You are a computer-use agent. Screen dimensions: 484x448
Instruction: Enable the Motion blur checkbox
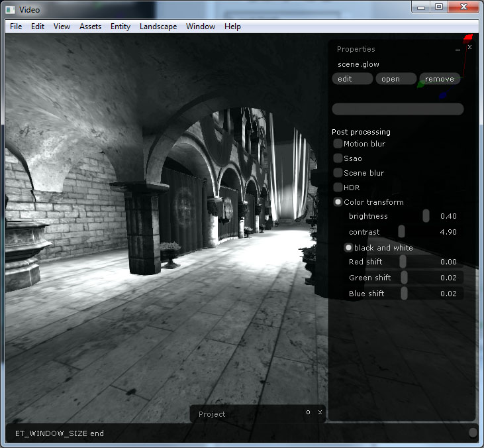[338, 144]
